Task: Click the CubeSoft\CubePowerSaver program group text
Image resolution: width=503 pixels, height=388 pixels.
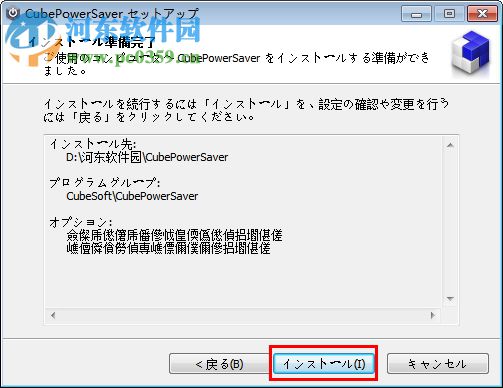Action: tap(132, 196)
